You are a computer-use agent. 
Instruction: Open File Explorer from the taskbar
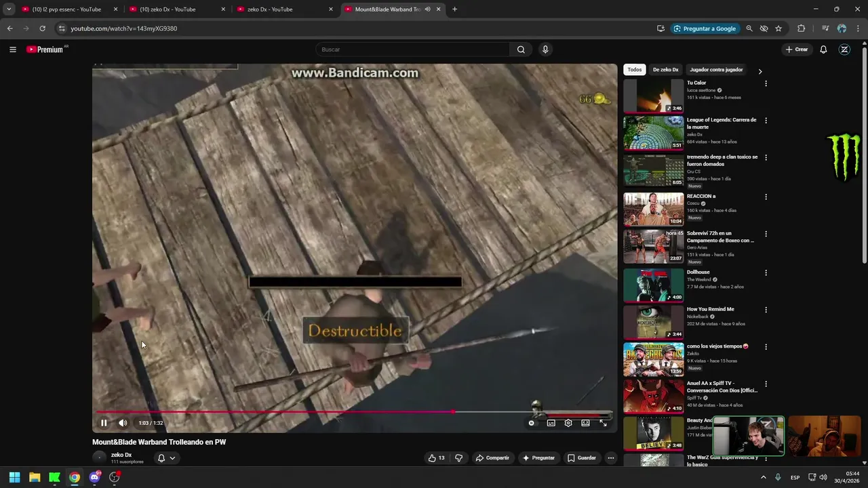click(x=35, y=477)
